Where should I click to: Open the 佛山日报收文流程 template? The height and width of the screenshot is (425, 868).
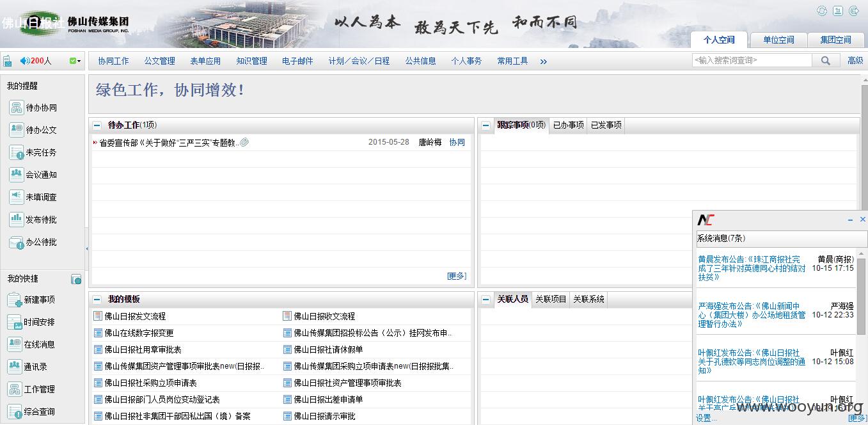(x=324, y=316)
